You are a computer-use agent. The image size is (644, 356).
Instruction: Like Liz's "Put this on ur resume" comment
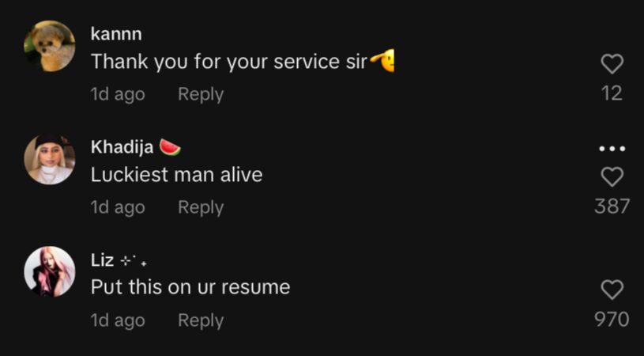612,290
